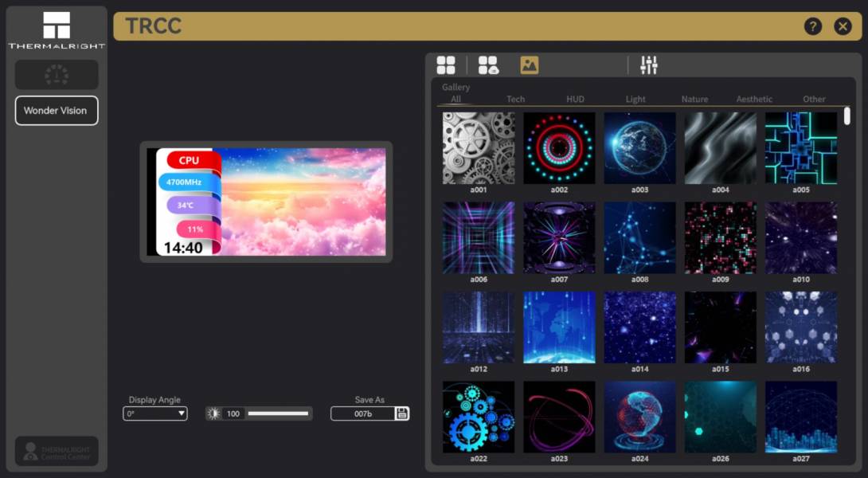This screenshot has width=868, height=478.
Task: Open the sliders settings icon
Action: pyautogui.click(x=649, y=65)
